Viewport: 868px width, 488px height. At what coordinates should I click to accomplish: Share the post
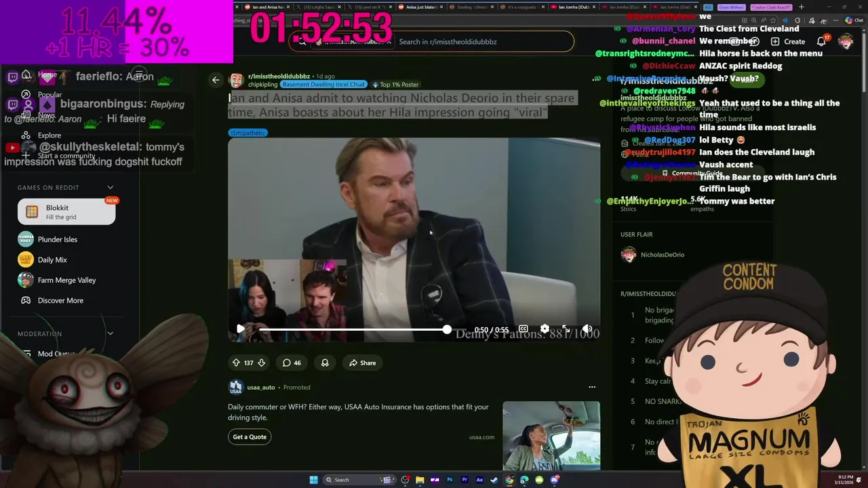[x=362, y=363]
